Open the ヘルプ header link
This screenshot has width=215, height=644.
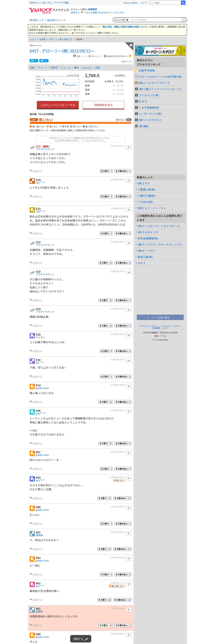143,3
